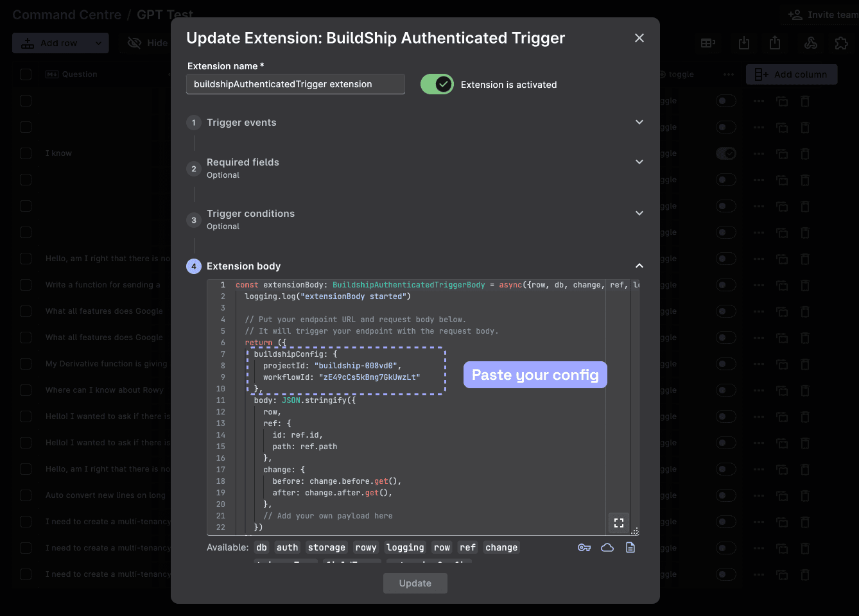Close the Update Extension dialog

639,38
